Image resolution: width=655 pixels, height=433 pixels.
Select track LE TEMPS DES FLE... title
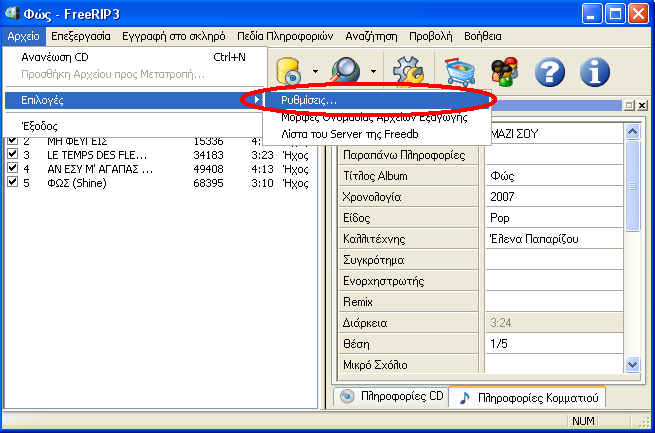(97, 155)
